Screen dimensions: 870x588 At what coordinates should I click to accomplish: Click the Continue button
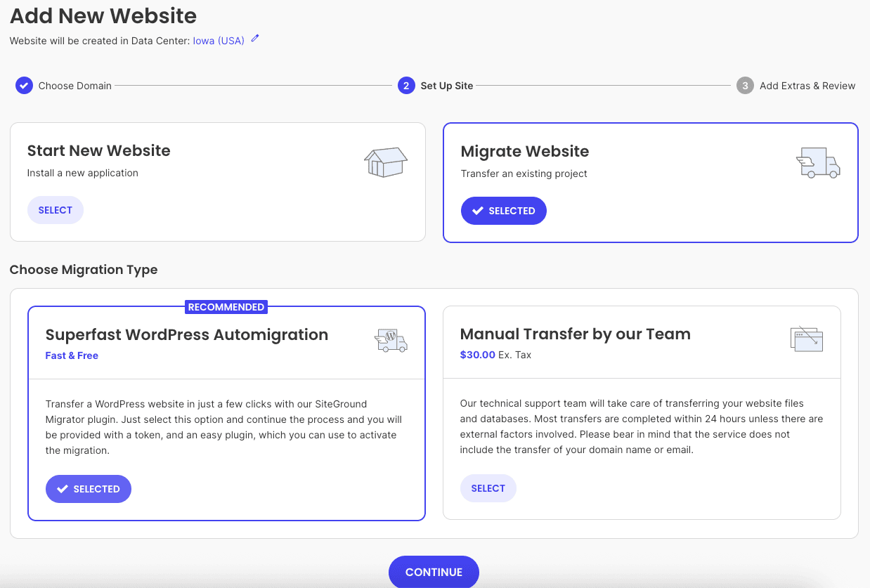click(434, 572)
